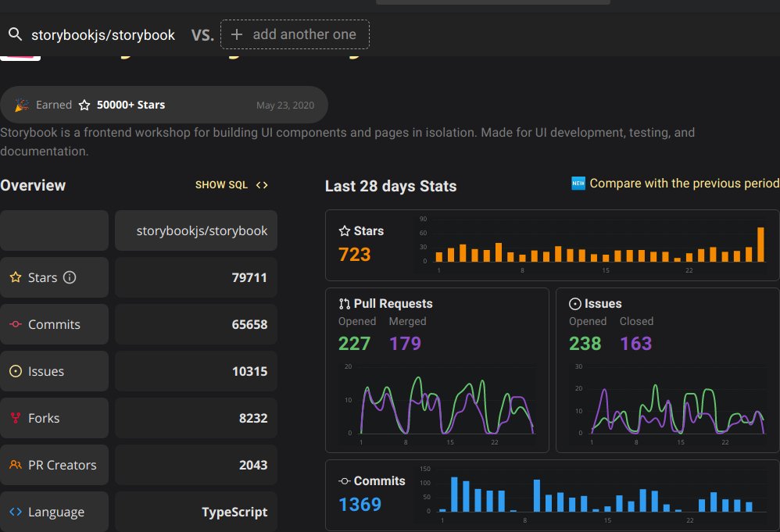
Task: Click the star icon in Stars stats card
Action: coord(344,230)
